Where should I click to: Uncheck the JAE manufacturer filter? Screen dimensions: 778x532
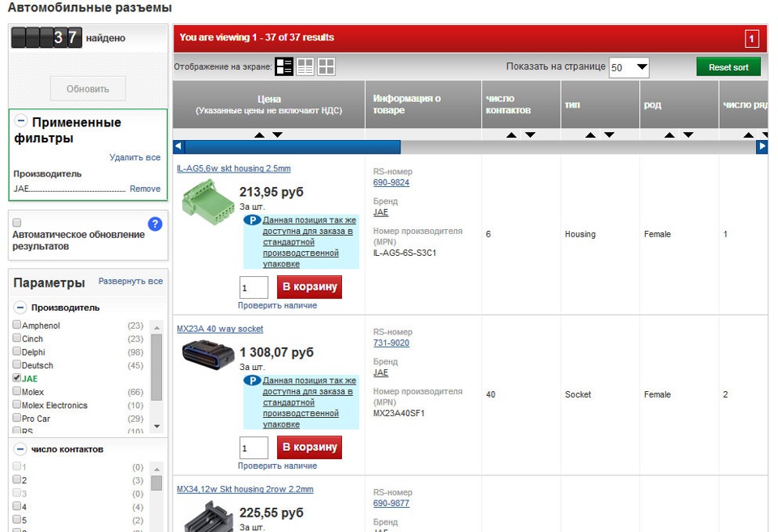[17, 378]
